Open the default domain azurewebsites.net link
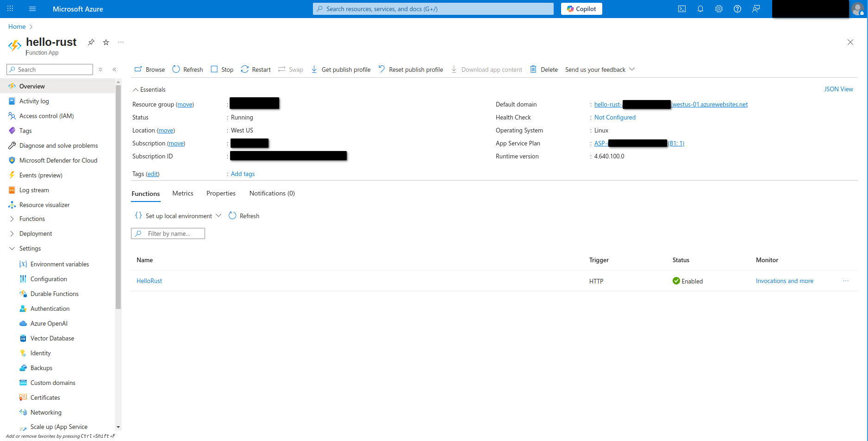The image size is (868, 441). coord(671,105)
